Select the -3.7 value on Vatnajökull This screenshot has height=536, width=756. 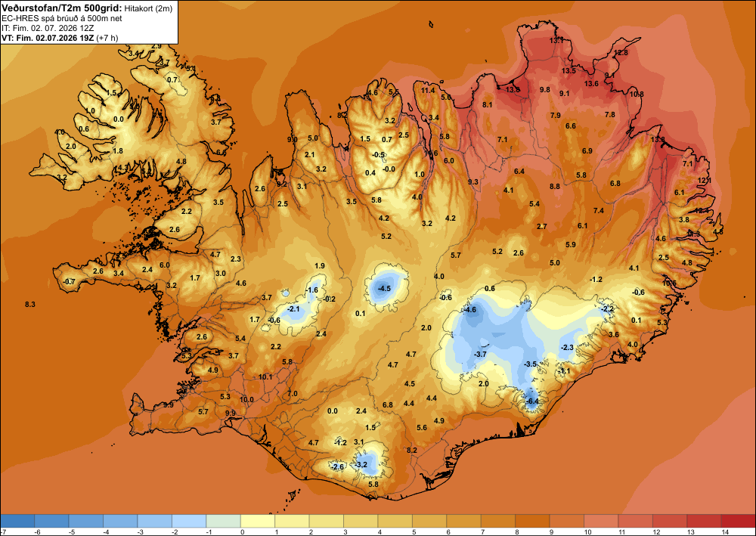pyautogui.click(x=480, y=355)
